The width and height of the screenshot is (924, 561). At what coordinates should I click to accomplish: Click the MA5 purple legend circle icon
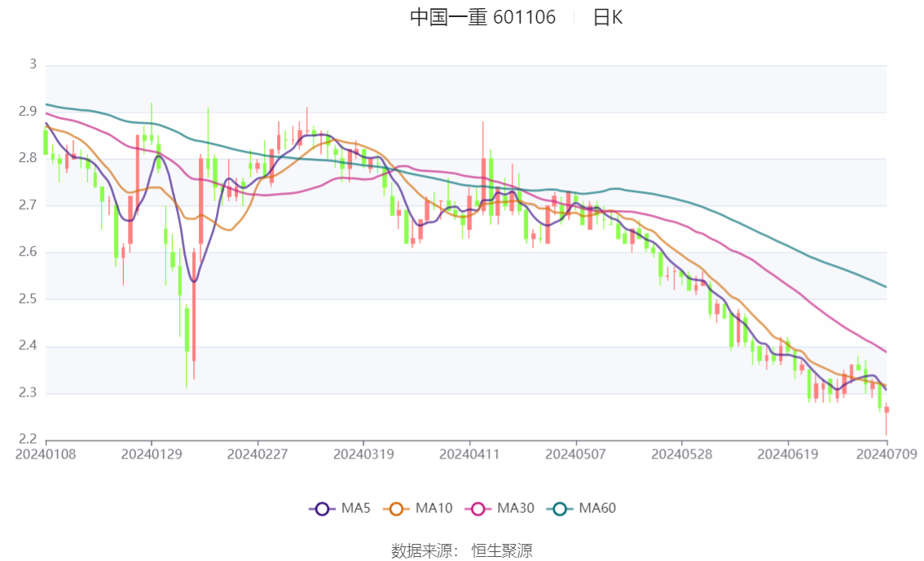(x=322, y=509)
